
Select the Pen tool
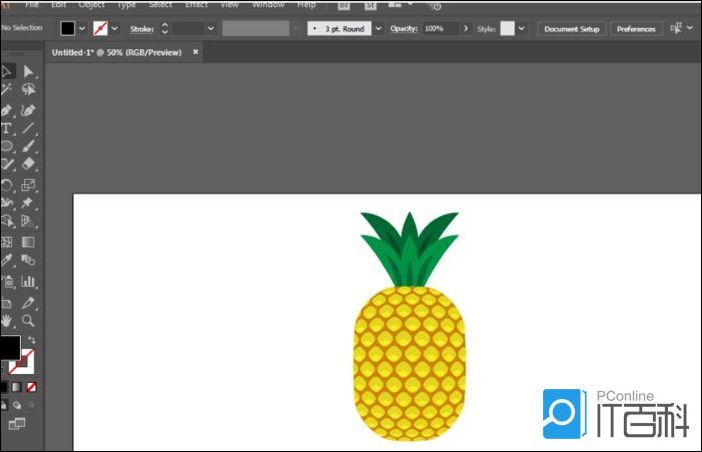(x=6, y=110)
